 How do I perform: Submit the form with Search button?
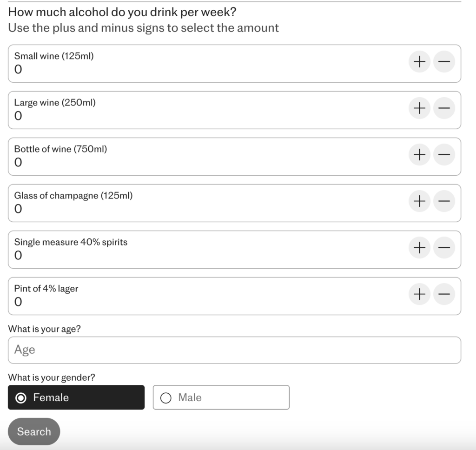34,431
